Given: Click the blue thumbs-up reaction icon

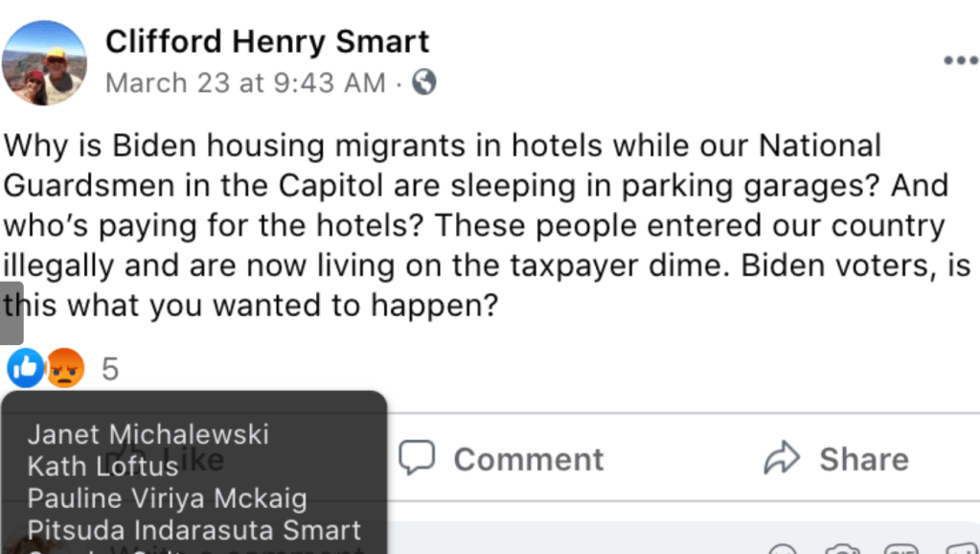Looking at the screenshot, I should pos(26,367).
